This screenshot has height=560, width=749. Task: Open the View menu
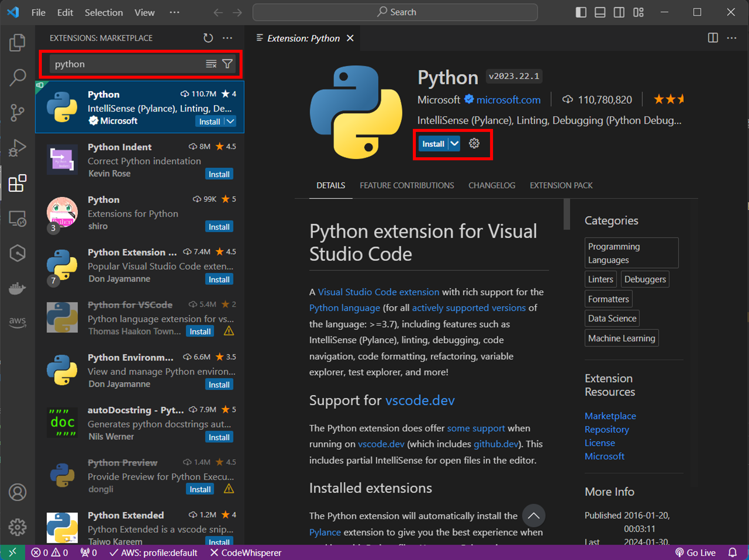tap(144, 12)
